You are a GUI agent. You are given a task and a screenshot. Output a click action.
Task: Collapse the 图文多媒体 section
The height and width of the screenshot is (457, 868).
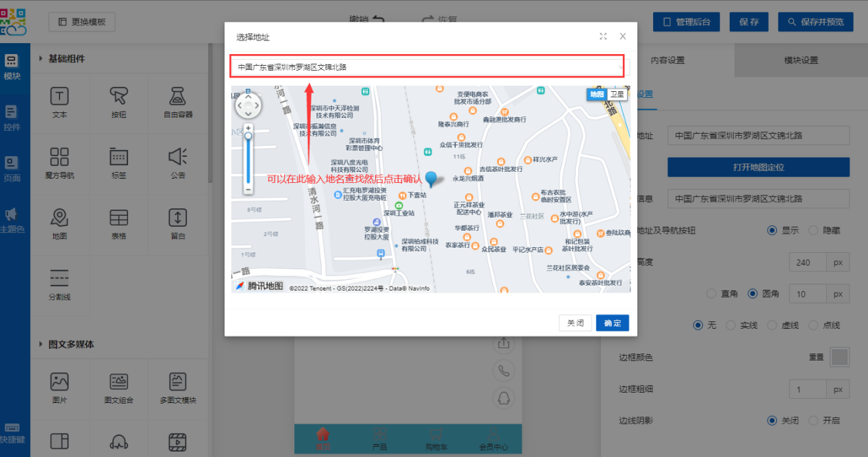point(41,345)
